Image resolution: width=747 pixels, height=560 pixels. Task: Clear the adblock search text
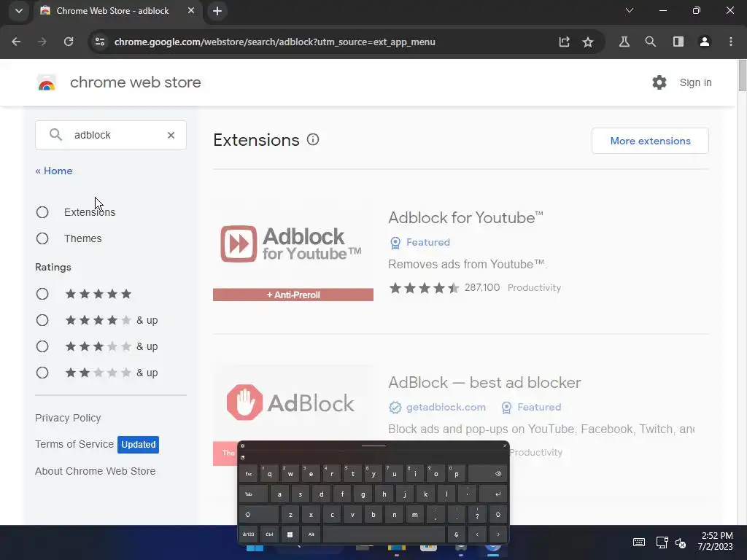click(171, 135)
